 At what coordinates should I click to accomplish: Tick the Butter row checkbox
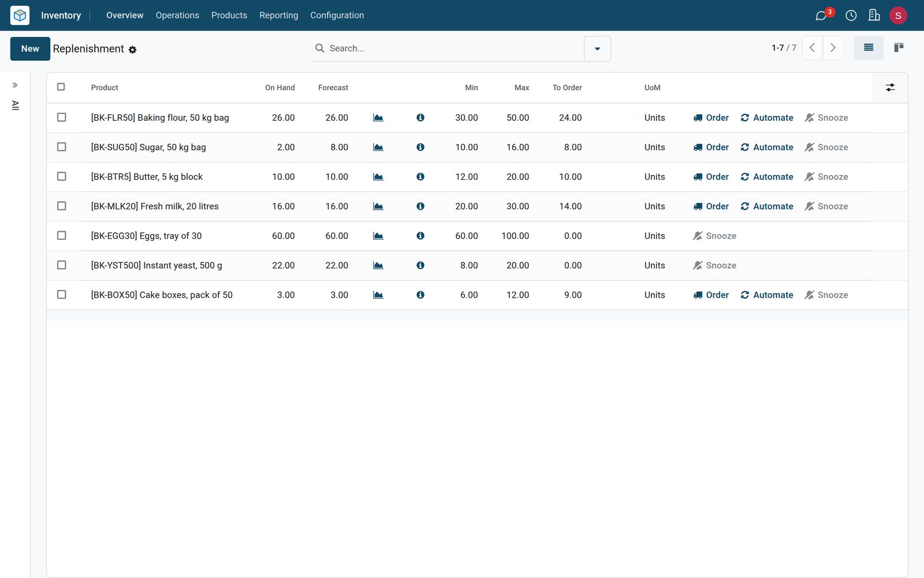(62, 176)
